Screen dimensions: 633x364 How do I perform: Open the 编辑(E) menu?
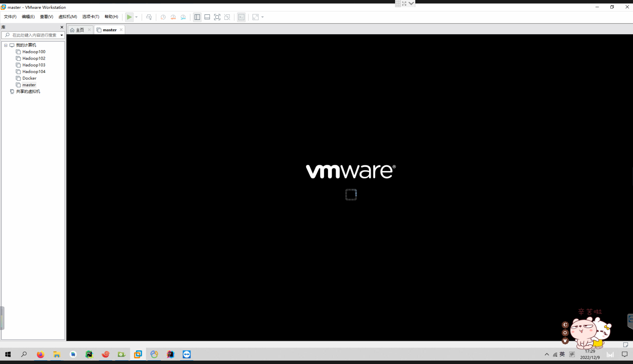pyautogui.click(x=28, y=17)
